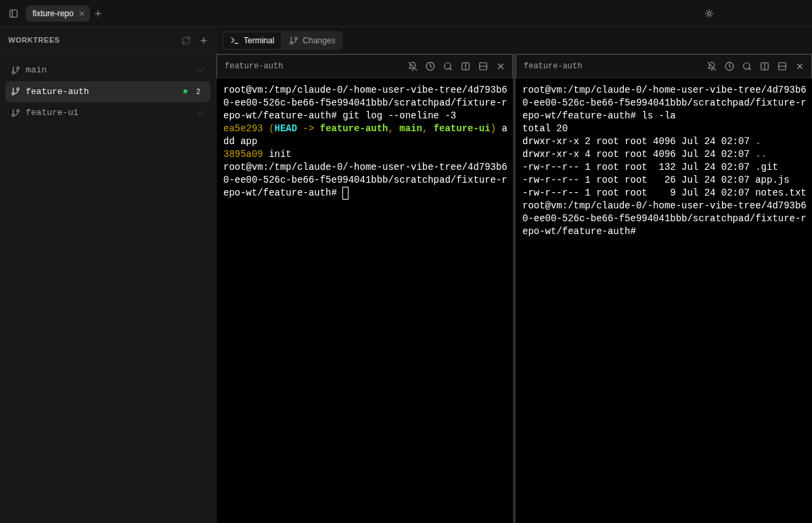812x523 pixels.
Task: Close the left terminal pane
Action: (x=501, y=66)
